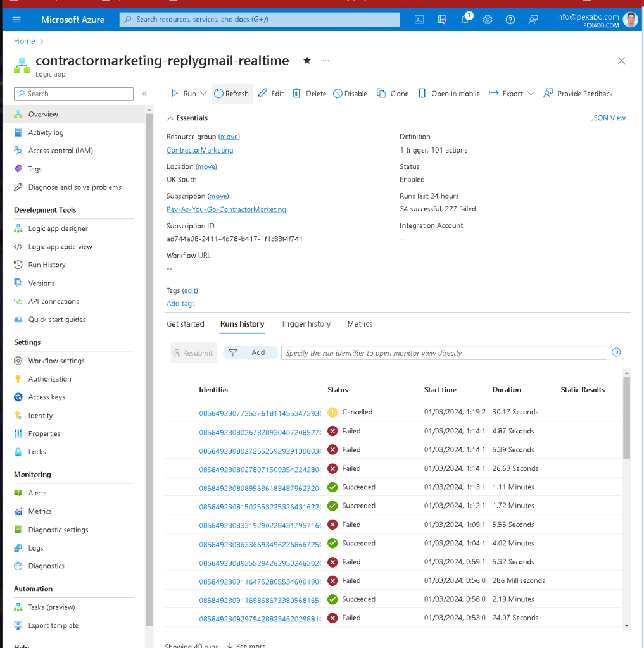Open the top bar feedback icon

pos(533,20)
